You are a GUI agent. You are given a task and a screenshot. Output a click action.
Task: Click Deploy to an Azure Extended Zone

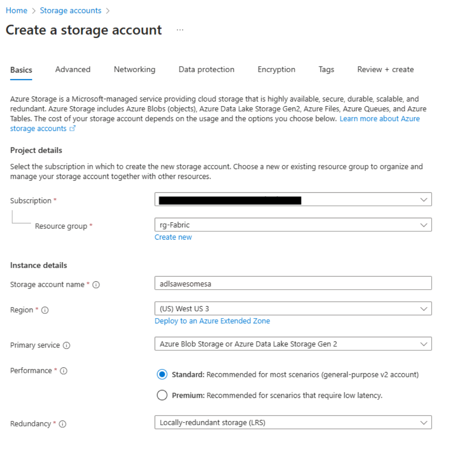pos(212,321)
